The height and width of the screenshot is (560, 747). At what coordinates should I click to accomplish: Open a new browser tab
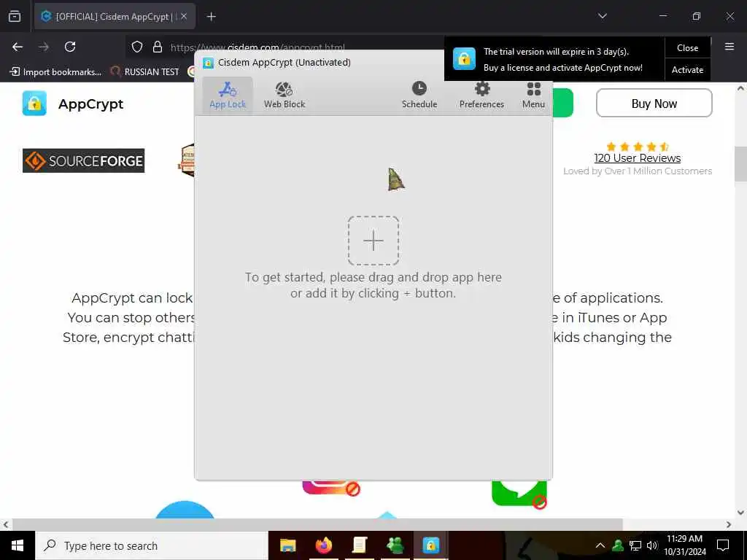211,17
